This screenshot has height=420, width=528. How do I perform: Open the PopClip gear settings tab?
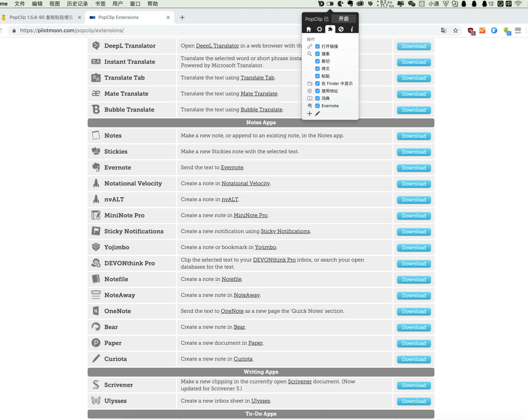point(319,29)
